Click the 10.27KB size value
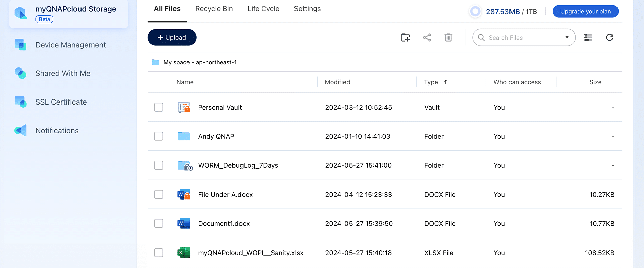This screenshot has width=644, height=268. point(602,195)
